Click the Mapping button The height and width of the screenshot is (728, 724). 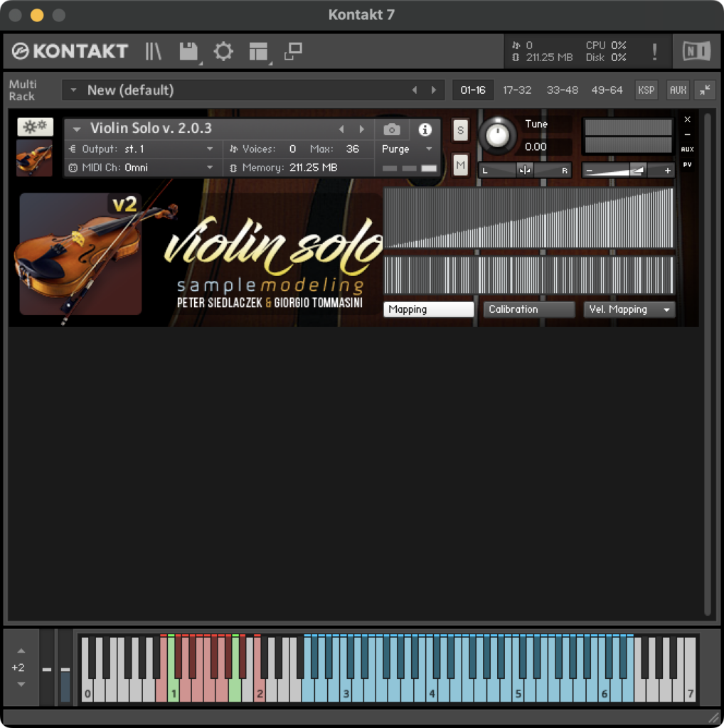(x=429, y=309)
